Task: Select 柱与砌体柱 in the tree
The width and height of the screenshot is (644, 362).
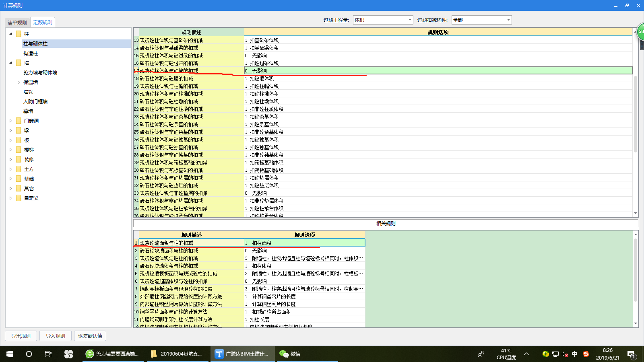Action: (x=35, y=43)
